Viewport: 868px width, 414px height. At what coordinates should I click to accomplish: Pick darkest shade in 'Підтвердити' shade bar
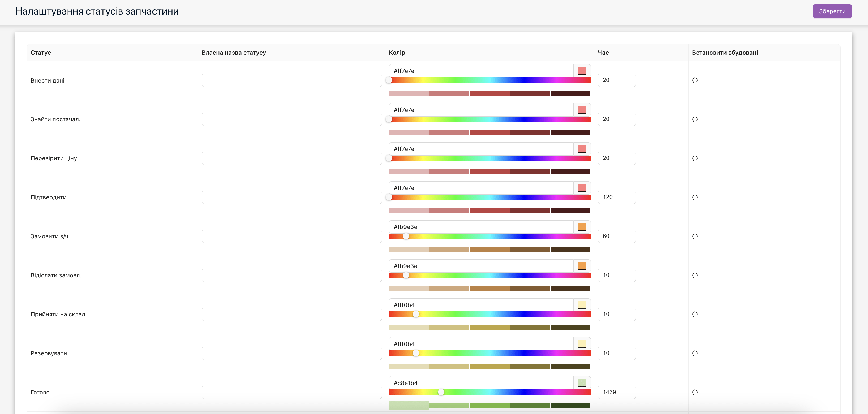pyautogui.click(x=570, y=210)
